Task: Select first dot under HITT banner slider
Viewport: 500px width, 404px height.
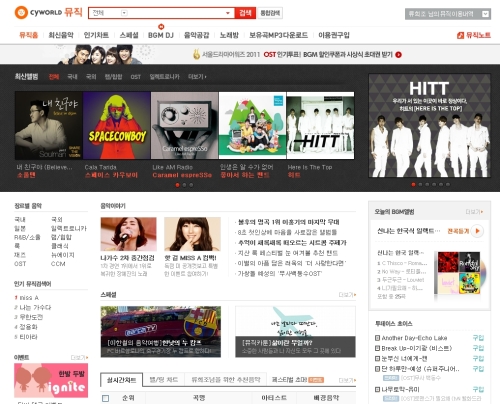Action: click(x=413, y=184)
